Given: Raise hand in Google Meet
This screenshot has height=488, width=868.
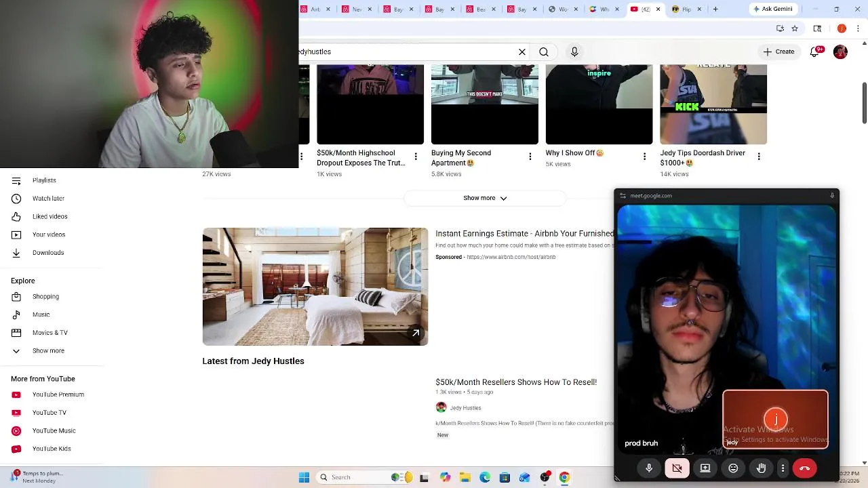Looking at the screenshot, I should 761,468.
